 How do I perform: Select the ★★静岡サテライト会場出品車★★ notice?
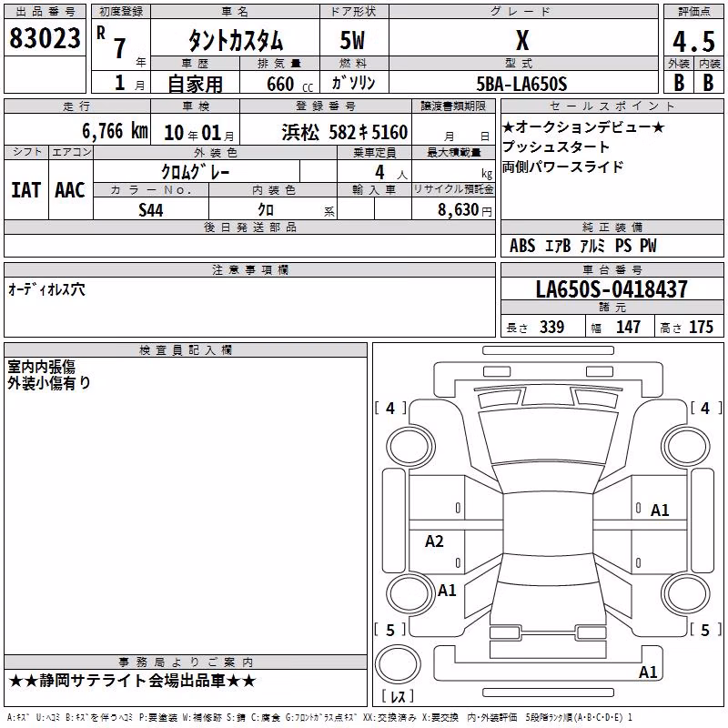pyautogui.click(x=132, y=681)
